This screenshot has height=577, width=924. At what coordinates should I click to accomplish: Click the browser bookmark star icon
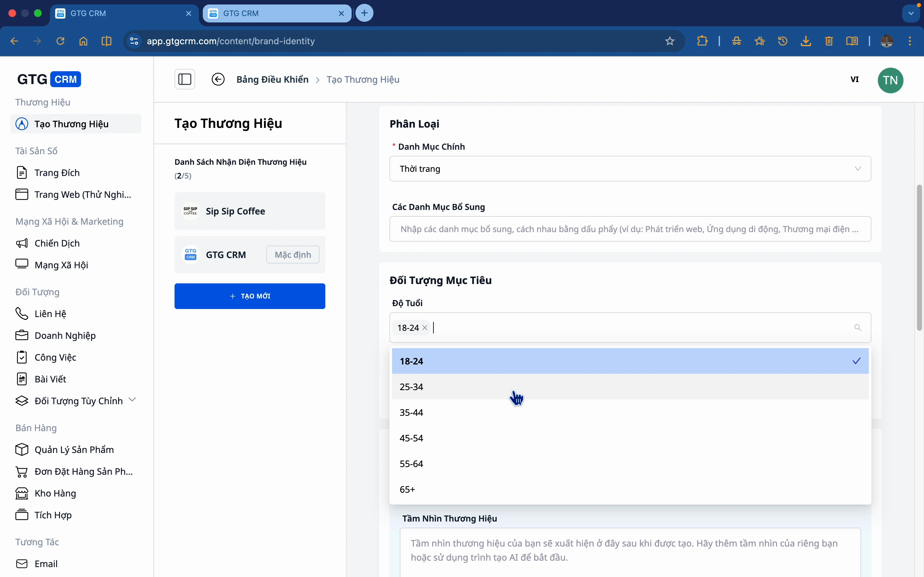(670, 41)
